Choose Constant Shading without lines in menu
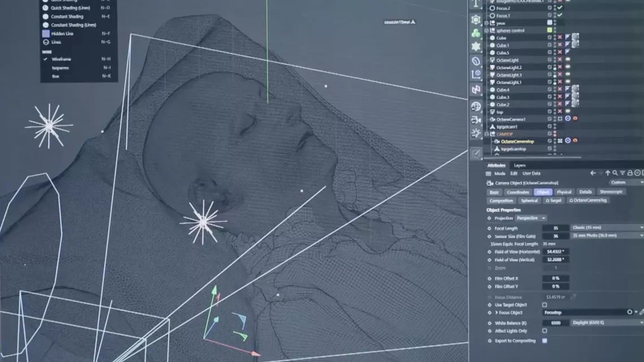This screenshot has width=644, height=362. coord(67,16)
